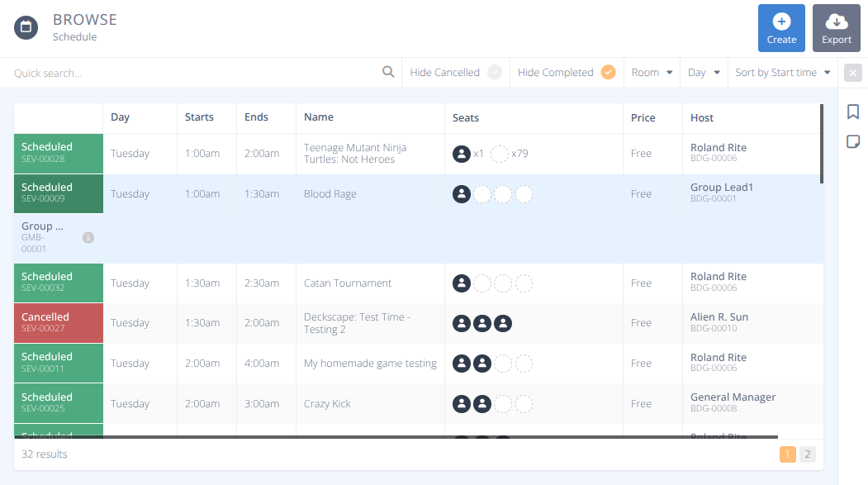Open the notes panel on the right sidebar
The height and width of the screenshot is (485, 868).
coord(853,141)
